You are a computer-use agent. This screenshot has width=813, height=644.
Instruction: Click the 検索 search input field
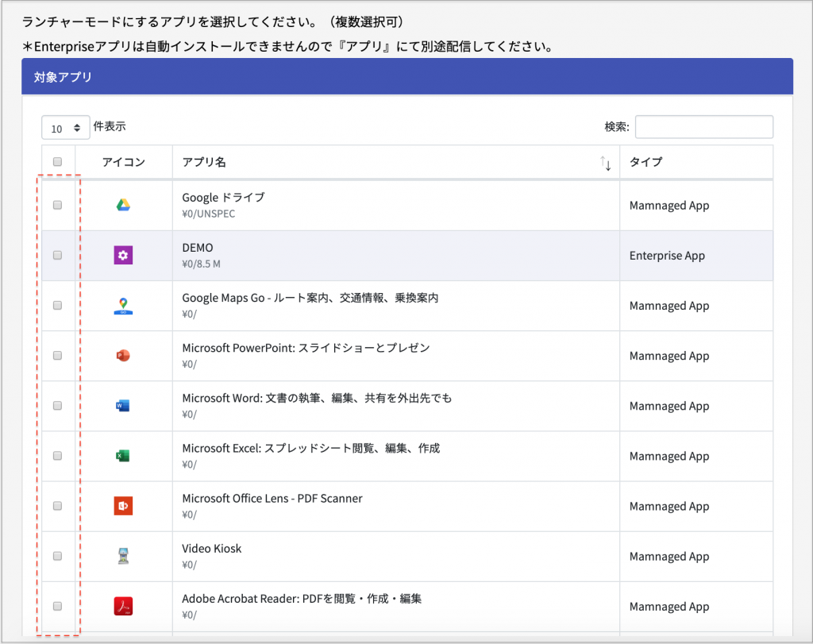click(704, 127)
